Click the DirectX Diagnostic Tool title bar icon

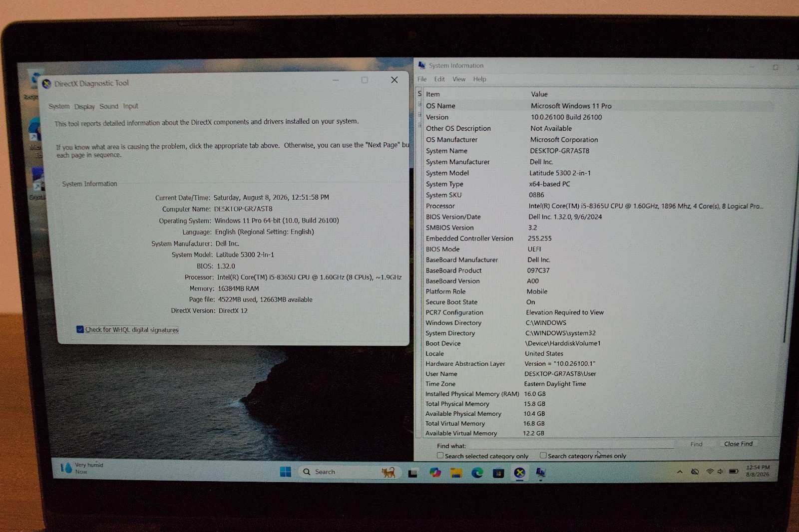[x=46, y=84]
